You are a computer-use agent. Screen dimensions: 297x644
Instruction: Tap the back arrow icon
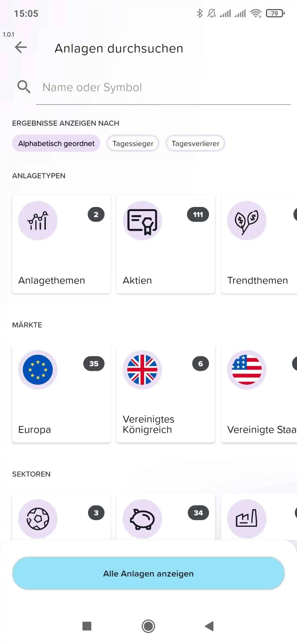(x=21, y=47)
